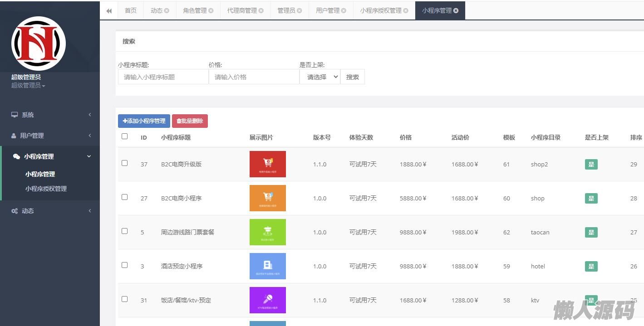644x326 pixels.
Task: Click the double-arrow tab scroll-back icon
Action: [x=109, y=11]
